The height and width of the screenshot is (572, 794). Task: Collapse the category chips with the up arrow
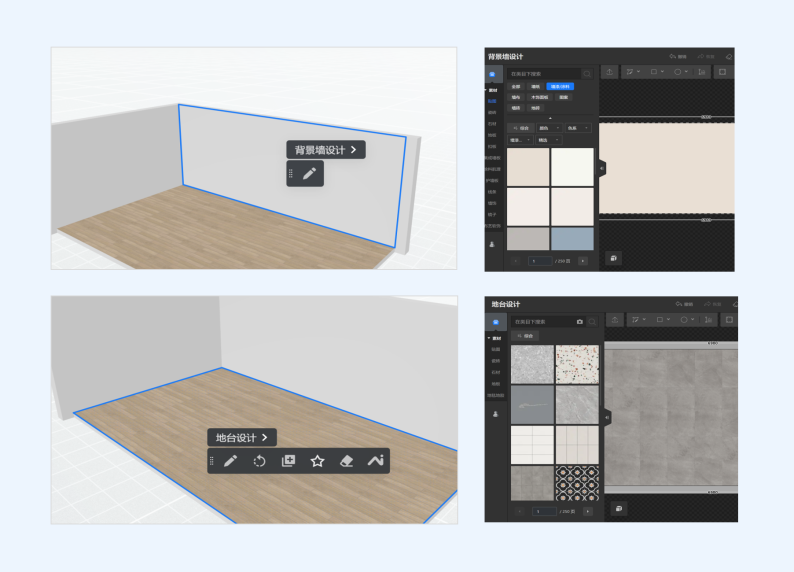click(x=550, y=118)
